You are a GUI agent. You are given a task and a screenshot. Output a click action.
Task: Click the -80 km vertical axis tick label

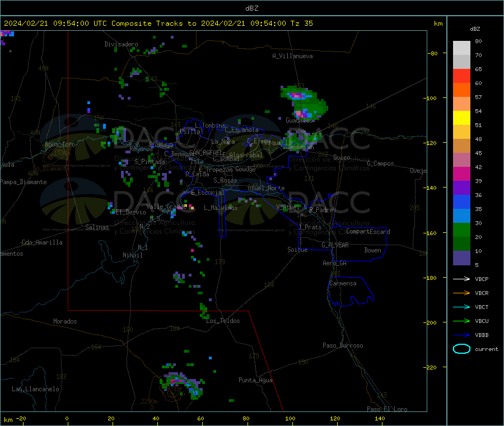coord(433,53)
